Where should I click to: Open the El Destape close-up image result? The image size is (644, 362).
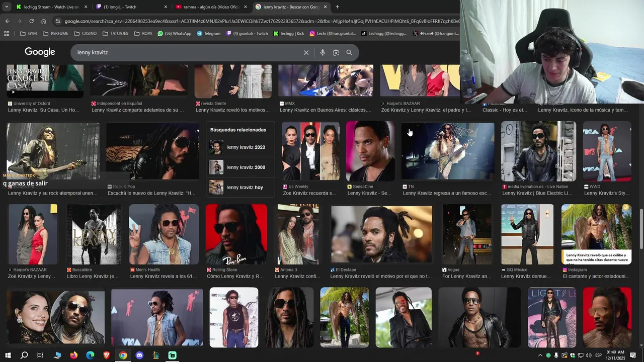381,234
